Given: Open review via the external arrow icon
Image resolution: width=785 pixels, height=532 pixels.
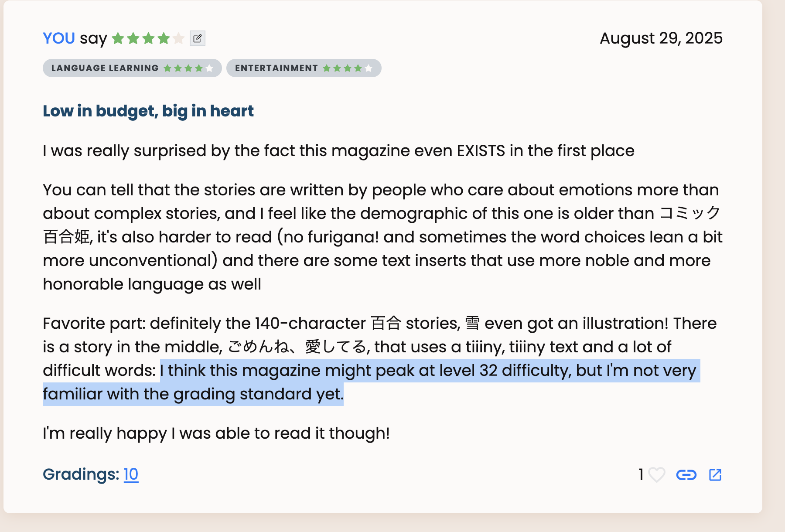Looking at the screenshot, I should (715, 474).
